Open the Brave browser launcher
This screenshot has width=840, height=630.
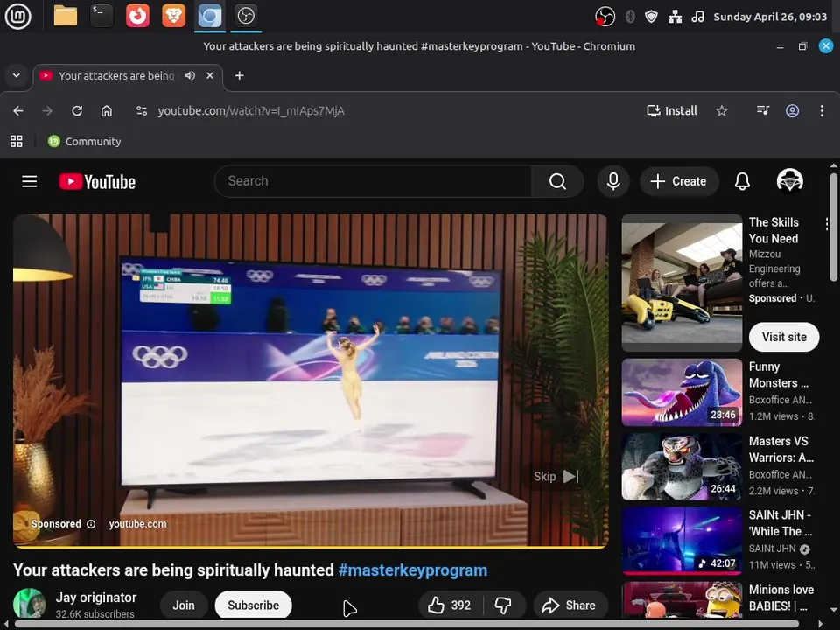click(173, 16)
